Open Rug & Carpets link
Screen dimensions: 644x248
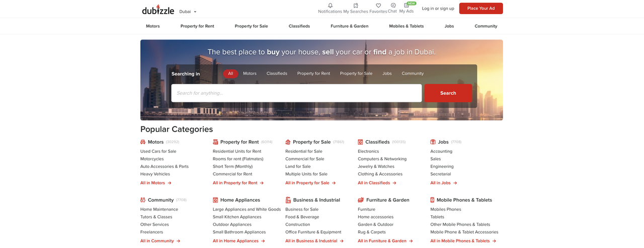click(x=372, y=232)
